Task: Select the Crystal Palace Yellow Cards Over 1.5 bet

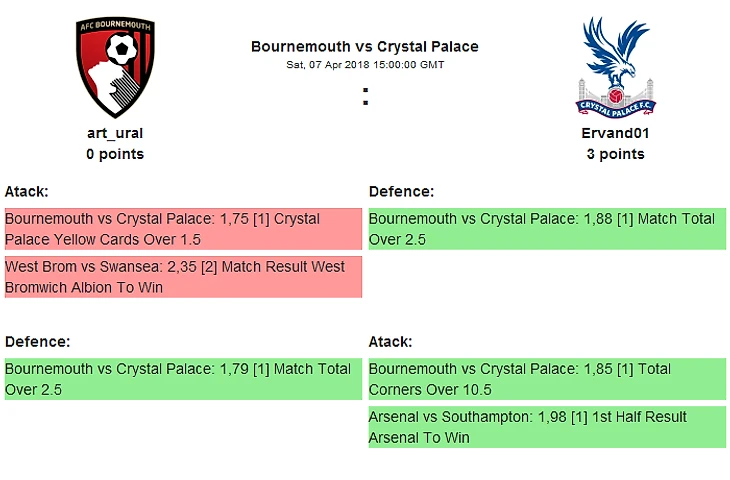Action: point(182,229)
